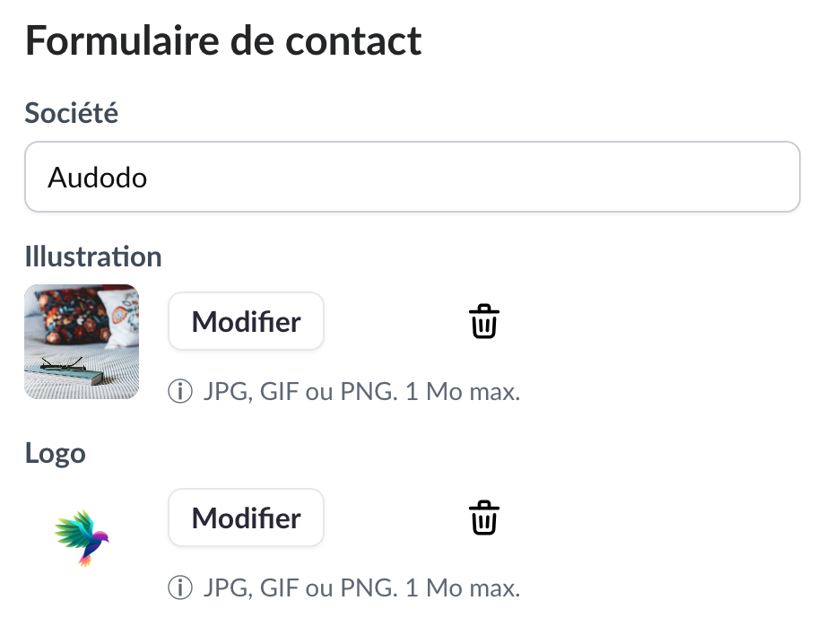The width and height of the screenshot is (825, 644).
Task: Click the Logo section label
Action: coord(56,453)
